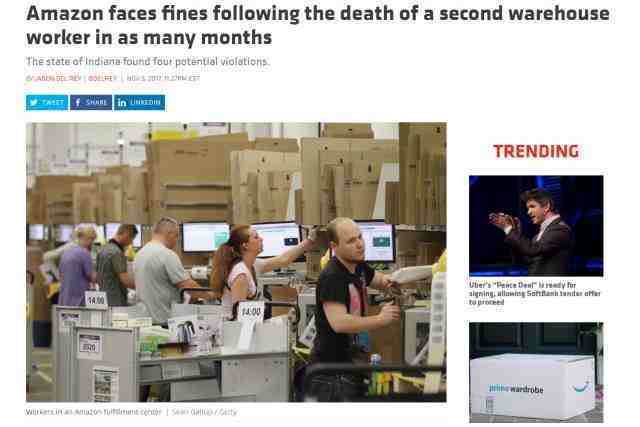Post the article to LinkedIn
640x427 pixels.
[x=139, y=102]
